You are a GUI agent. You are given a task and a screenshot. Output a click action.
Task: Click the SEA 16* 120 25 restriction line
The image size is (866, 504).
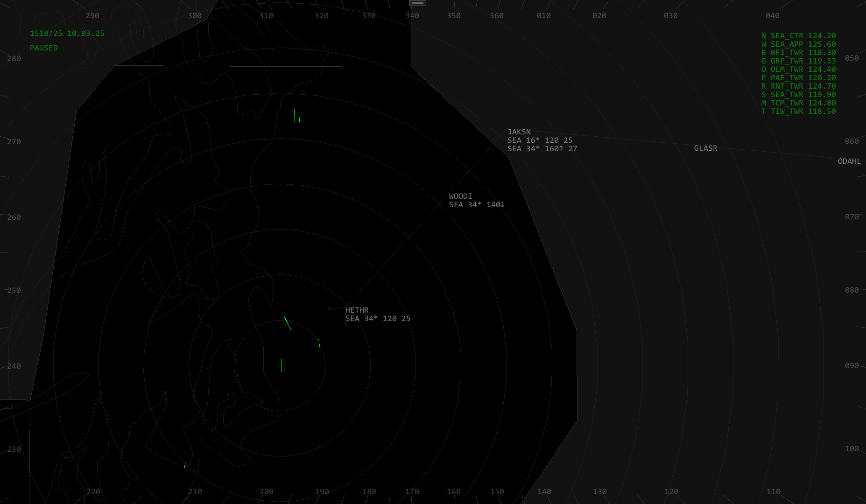(x=540, y=140)
